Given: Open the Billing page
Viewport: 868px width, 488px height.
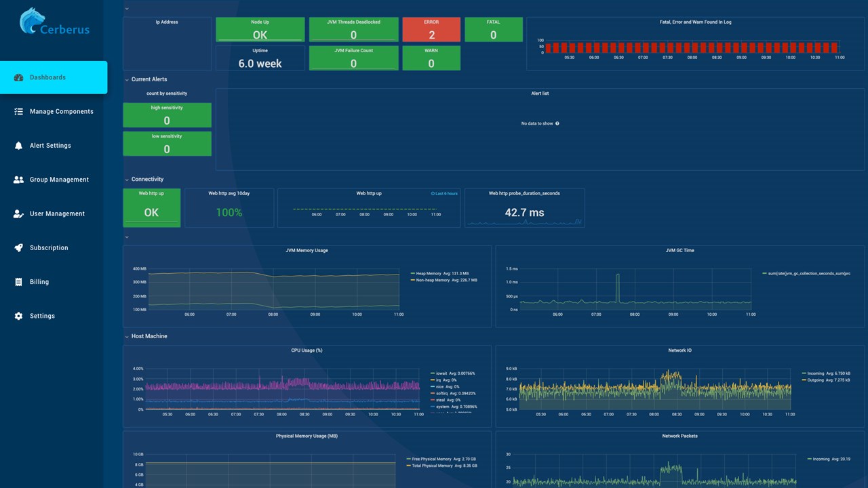Looking at the screenshot, I should click(x=54, y=282).
